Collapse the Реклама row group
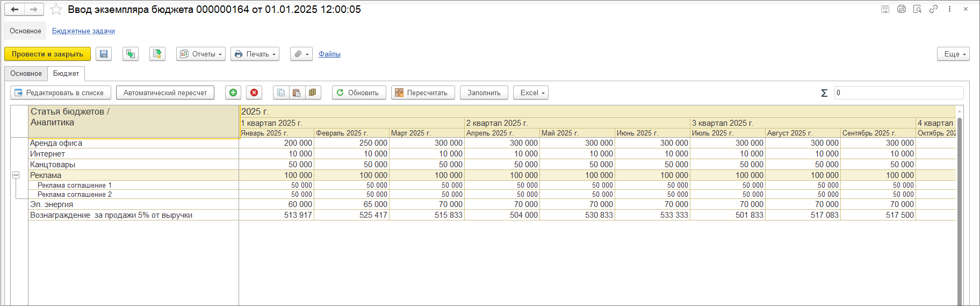The width and height of the screenshot is (980, 306). pyautogui.click(x=16, y=175)
